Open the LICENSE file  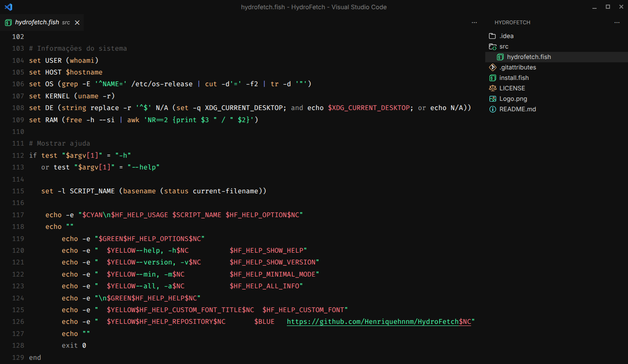pyautogui.click(x=556, y=88)
